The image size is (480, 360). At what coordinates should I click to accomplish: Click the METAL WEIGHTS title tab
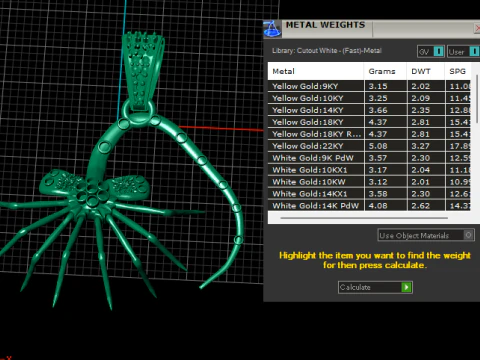[325, 25]
